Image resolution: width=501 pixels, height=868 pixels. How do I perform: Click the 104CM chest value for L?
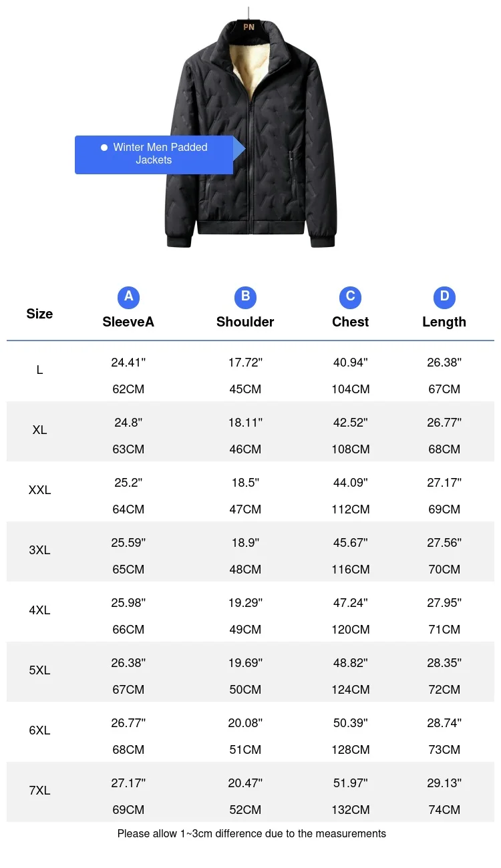[351, 389]
